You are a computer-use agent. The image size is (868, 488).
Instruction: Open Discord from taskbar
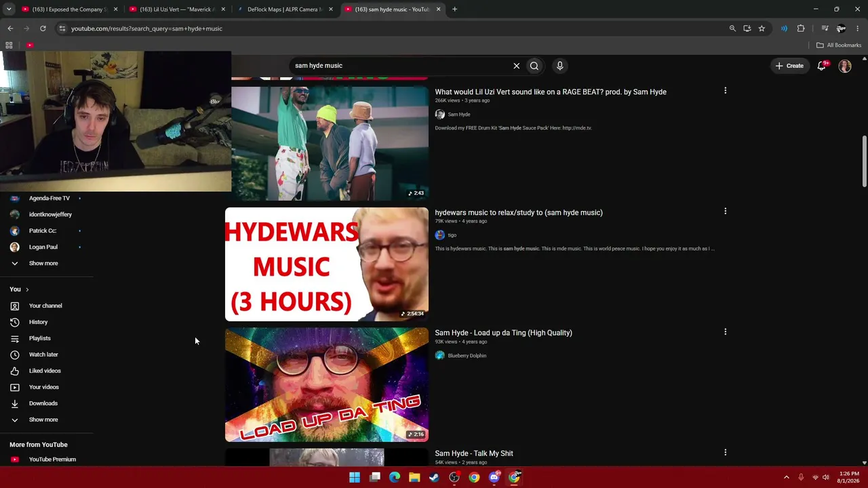(x=494, y=477)
